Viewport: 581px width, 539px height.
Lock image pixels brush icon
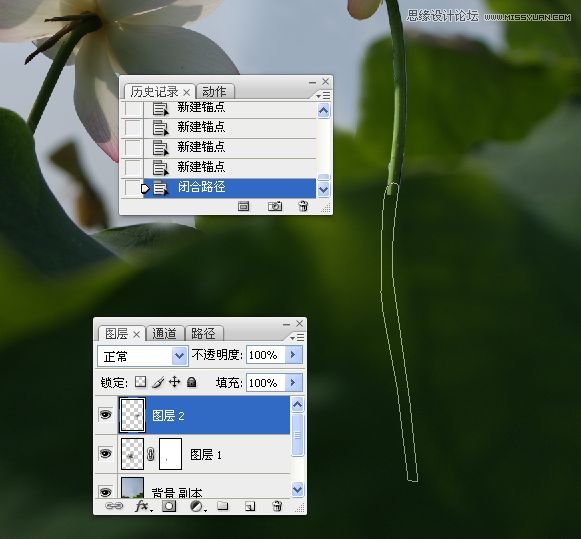[158, 382]
